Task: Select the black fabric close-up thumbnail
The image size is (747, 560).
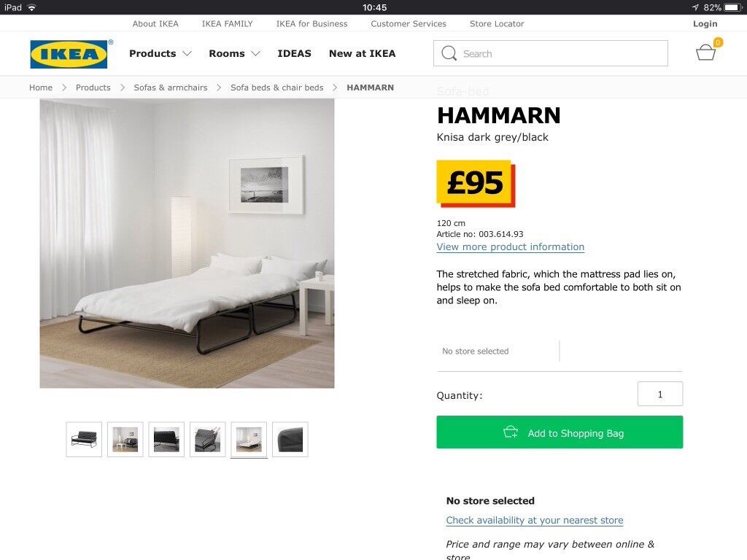Action: [290, 439]
